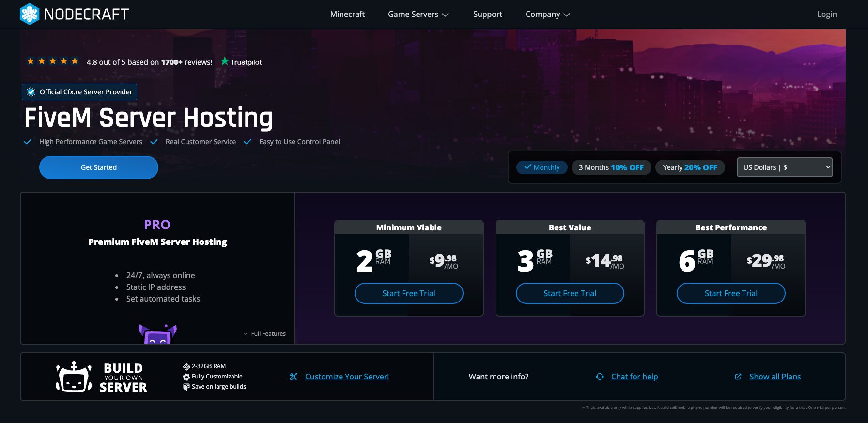
Task: Click the fifth orange rating star
Action: (75, 61)
